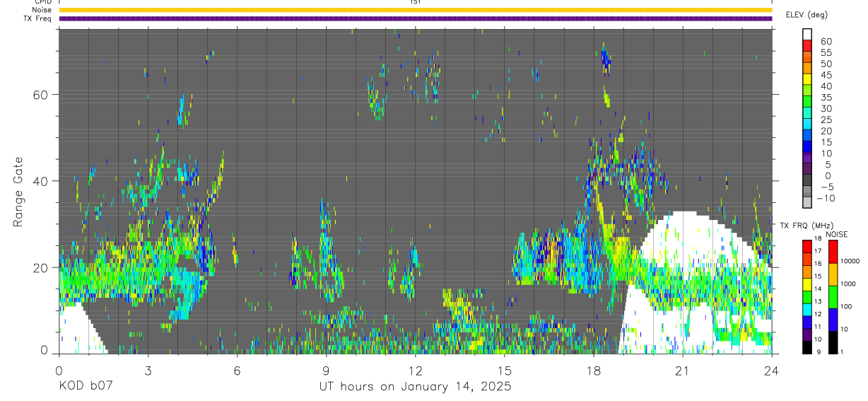Click the 'KOD b07' radar label

click(86, 387)
